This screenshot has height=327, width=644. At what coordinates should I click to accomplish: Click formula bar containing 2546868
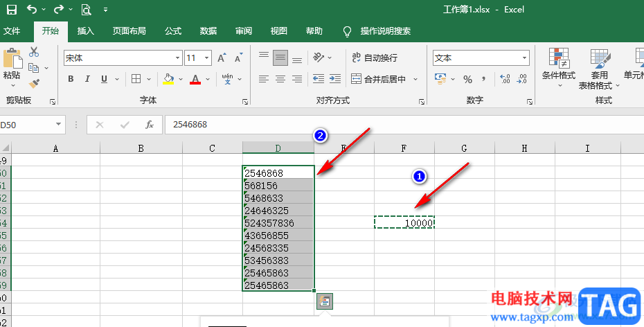coord(404,125)
